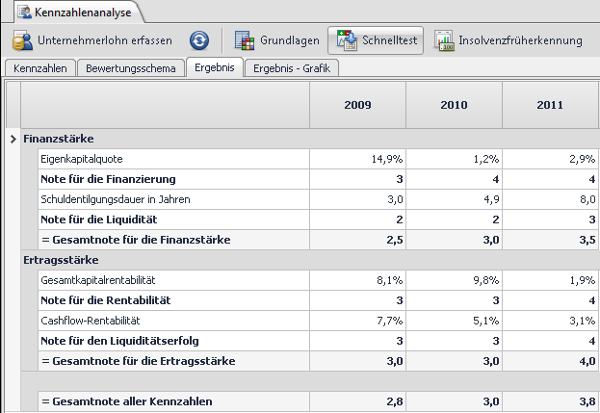Click Gesamtnote Ertragsstärke 2011 value 4,0
The width and height of the screenshot is (600, 413).
(x=587, y=361)
